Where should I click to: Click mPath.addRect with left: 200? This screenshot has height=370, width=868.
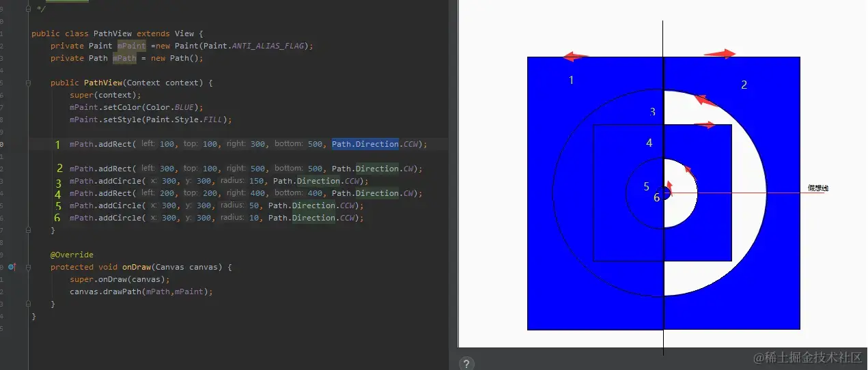coord(246,193)
